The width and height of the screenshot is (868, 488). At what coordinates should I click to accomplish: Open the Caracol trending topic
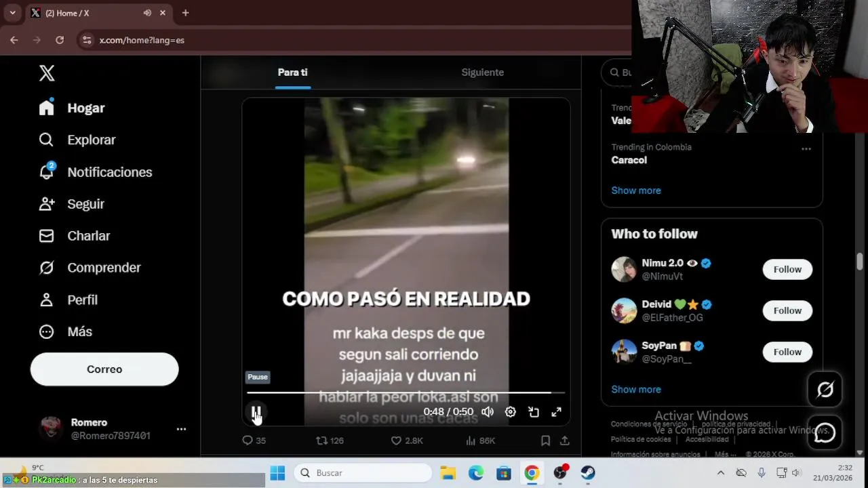629,160
